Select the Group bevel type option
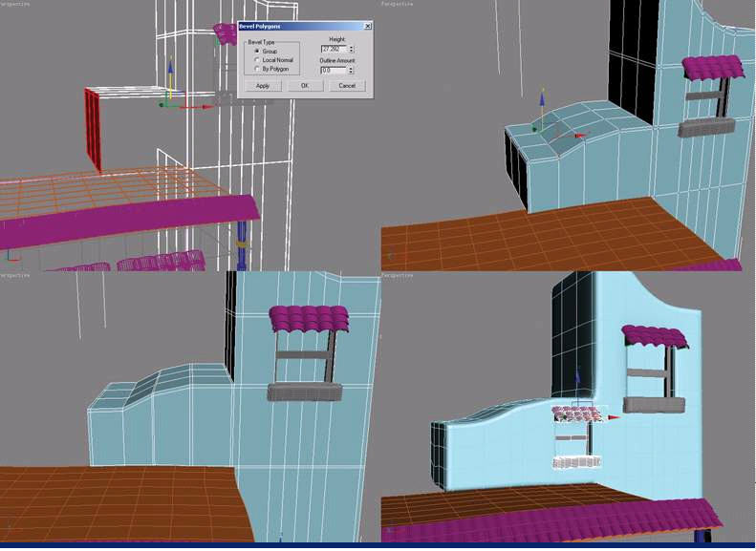The height and width of the screenshot is (551, 756). 257,51
